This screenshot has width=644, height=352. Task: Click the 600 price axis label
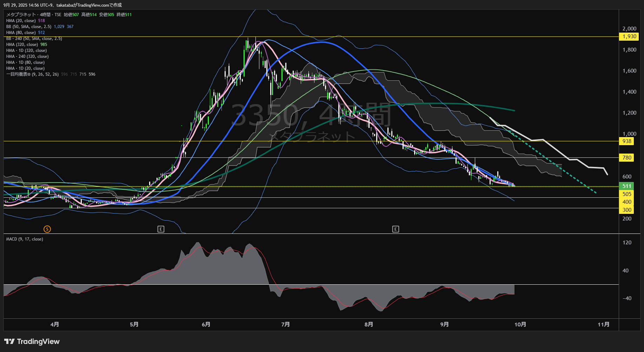pos(627,177)
